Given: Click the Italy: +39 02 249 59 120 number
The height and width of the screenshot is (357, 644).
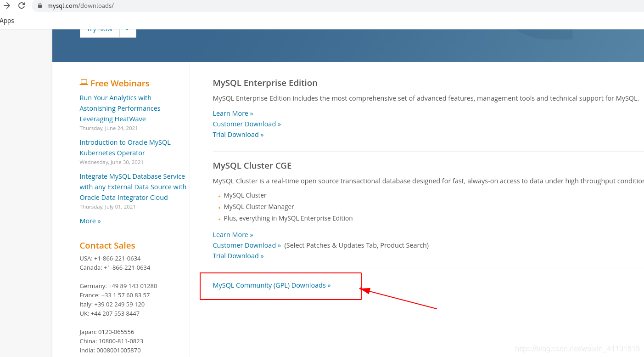Looking at the screenshot, I should (x=112, y=304).
